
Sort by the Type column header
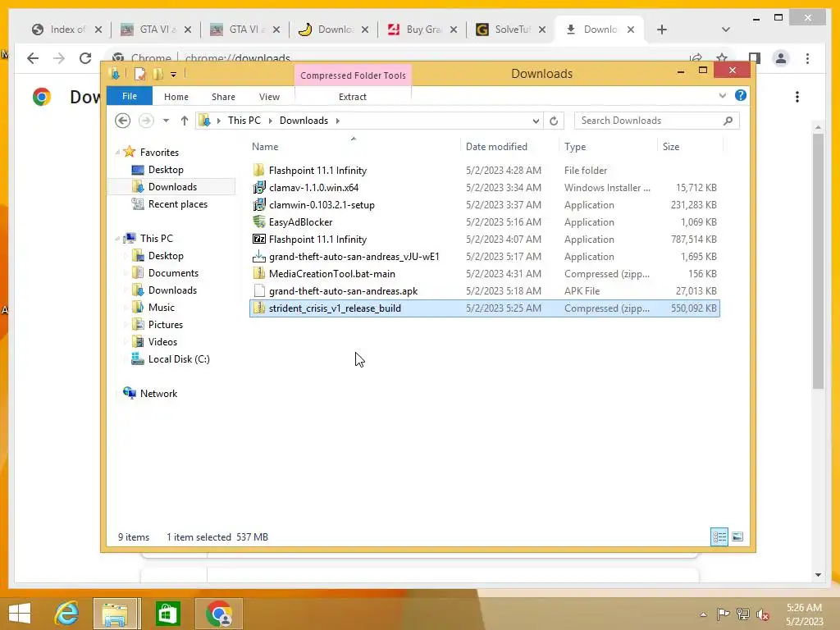tap(575, 146)
